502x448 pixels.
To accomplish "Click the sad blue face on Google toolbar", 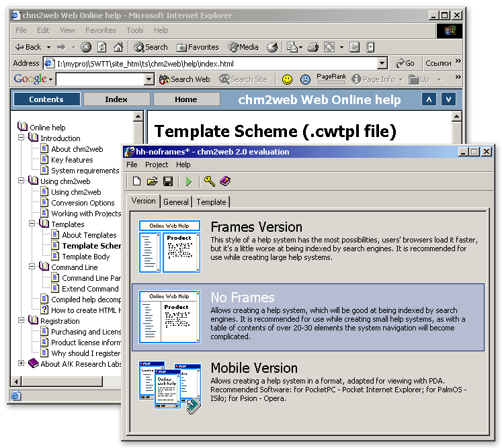I will tap(305, 79).
